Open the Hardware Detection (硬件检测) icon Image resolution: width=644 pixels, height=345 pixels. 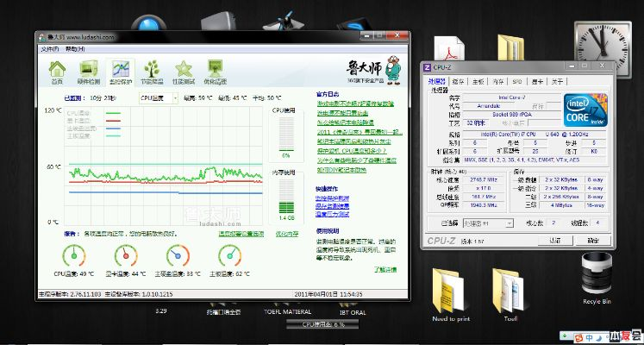[89, 71]
